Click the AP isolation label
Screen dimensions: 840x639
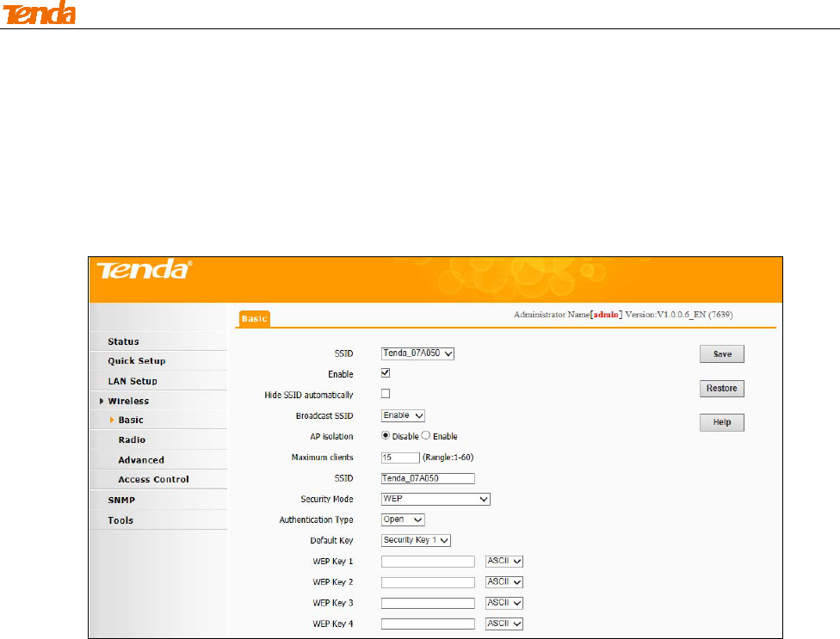pos(331,437)
